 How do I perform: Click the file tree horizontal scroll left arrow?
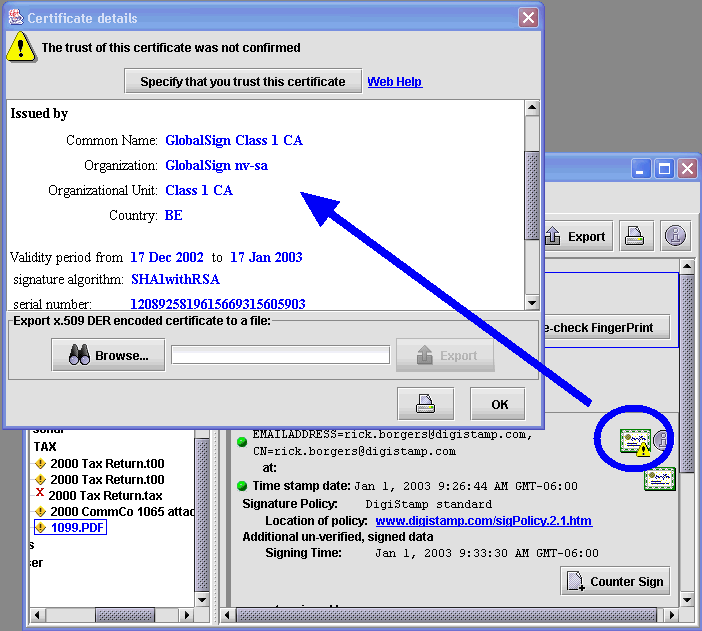pos(37,615)
